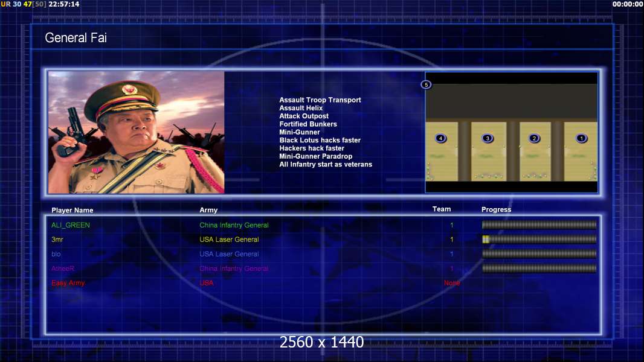This screenshot has width=644, height=362.
Task: Click blo's USA Laser General army
Action: tap(229, 254)
